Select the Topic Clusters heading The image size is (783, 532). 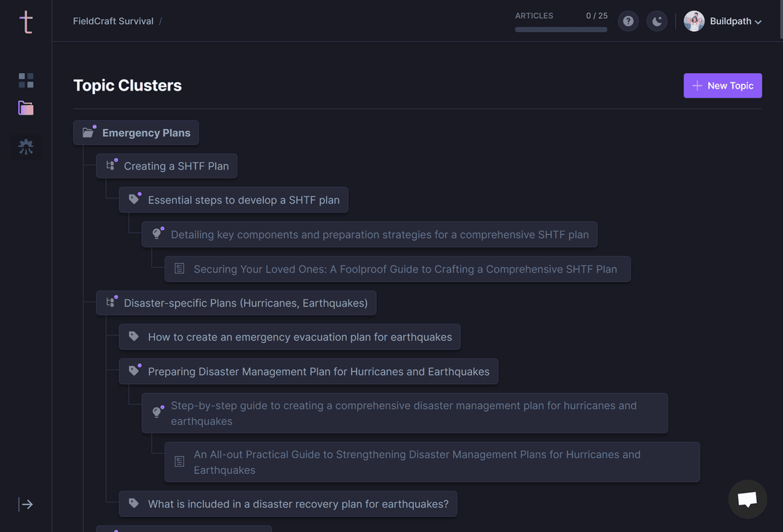(127, 85)
